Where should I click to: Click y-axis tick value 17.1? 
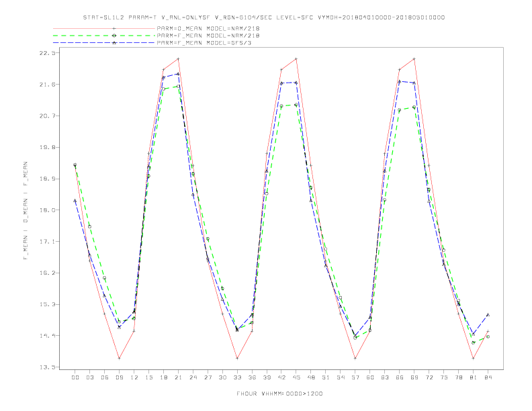coord(47,242)
